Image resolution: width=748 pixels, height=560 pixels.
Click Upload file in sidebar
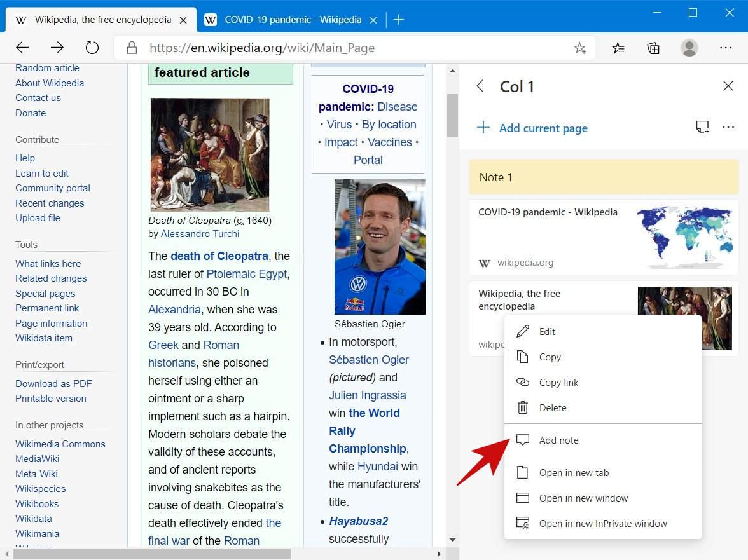tap(38, 218)
